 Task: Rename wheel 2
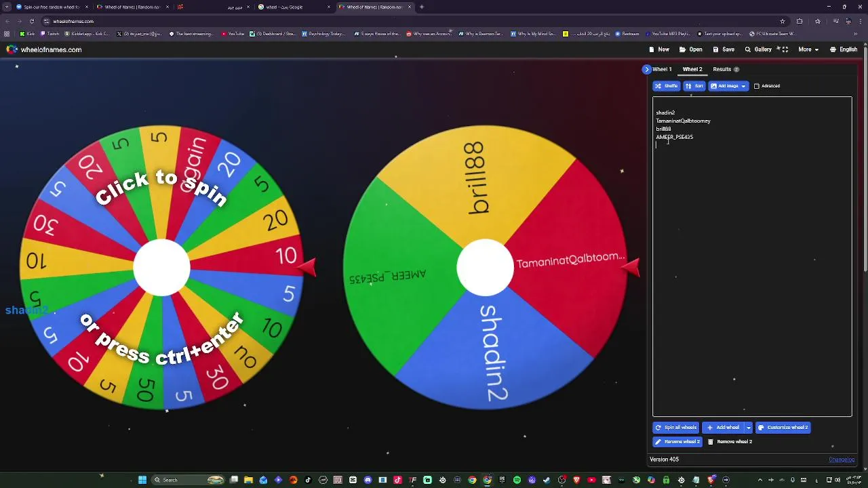point(677,442)
